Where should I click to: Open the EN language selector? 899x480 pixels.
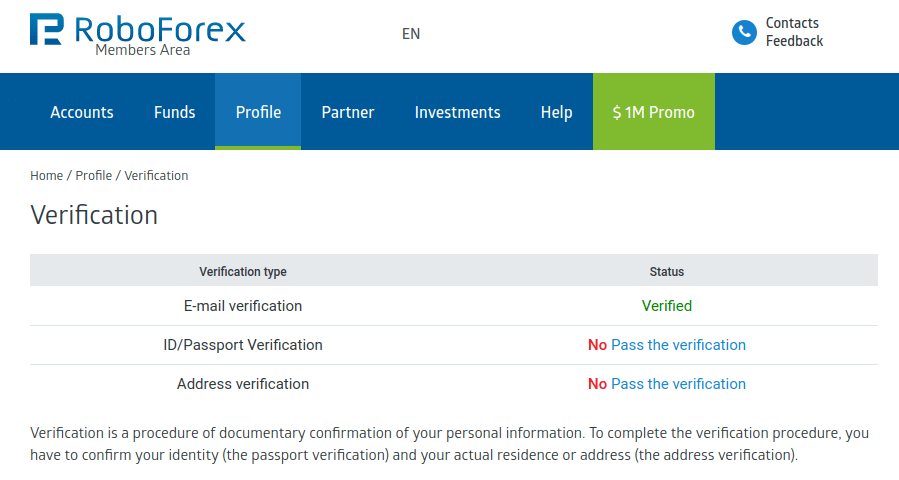(411, 33)
